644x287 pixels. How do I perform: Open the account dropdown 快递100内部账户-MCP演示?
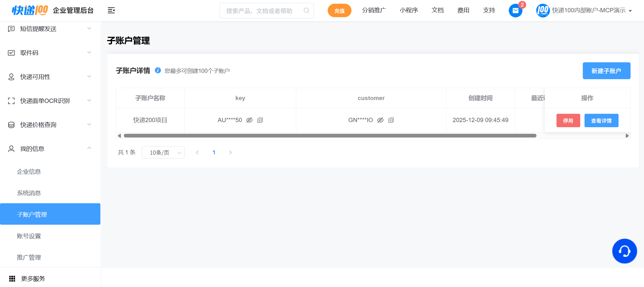point(589,11)
